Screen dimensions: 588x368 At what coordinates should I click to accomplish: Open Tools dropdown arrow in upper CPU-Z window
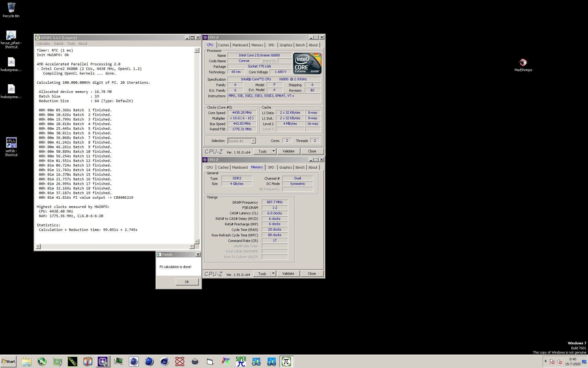coord(273,151)
